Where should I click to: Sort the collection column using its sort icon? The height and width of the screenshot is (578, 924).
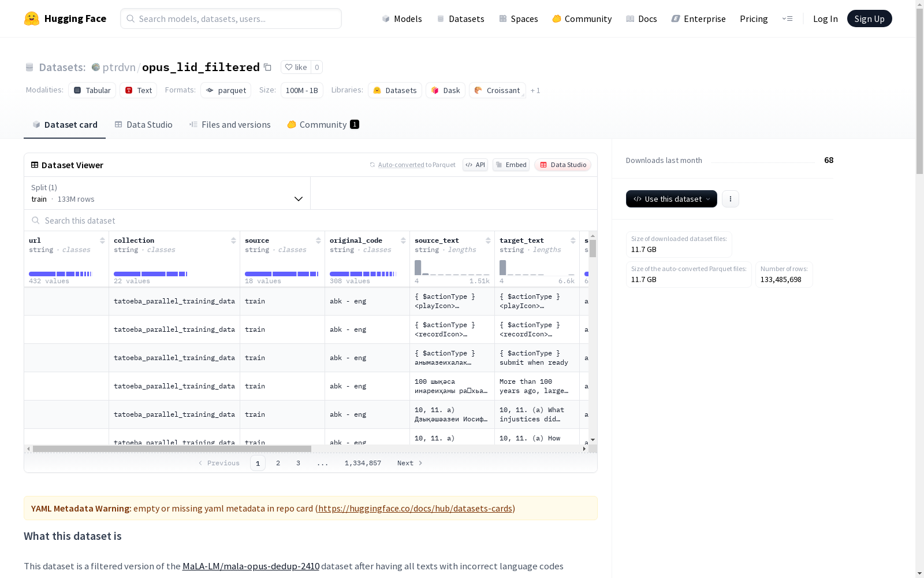233,240
